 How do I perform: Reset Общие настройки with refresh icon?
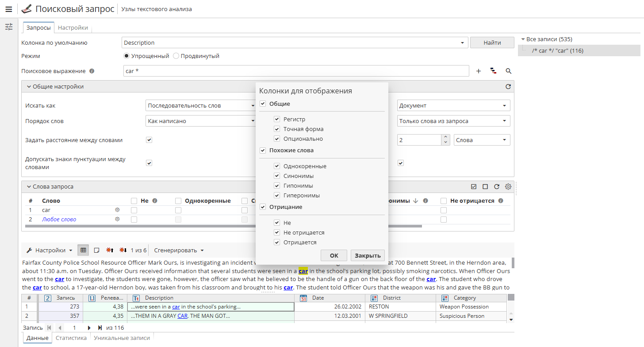[508, 87]
